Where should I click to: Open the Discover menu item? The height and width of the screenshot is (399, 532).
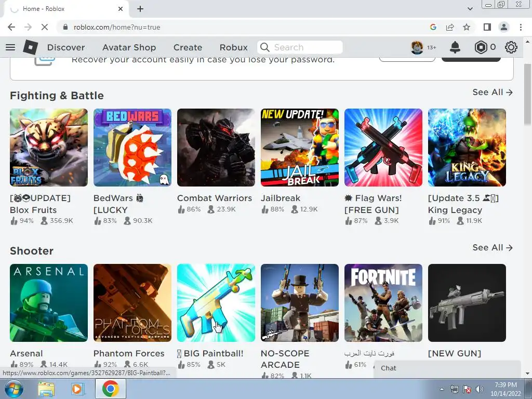point(66,47)
